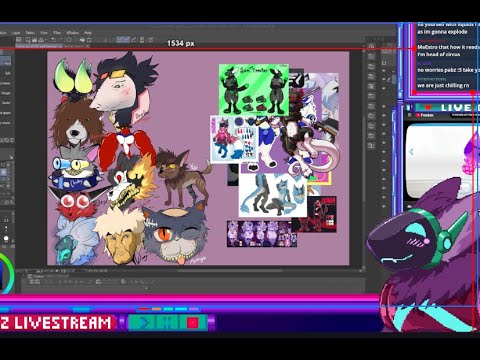Click the canvas horizontal scrollbar
The height and width of the screenshot is (360, 480).
(230, 271)
